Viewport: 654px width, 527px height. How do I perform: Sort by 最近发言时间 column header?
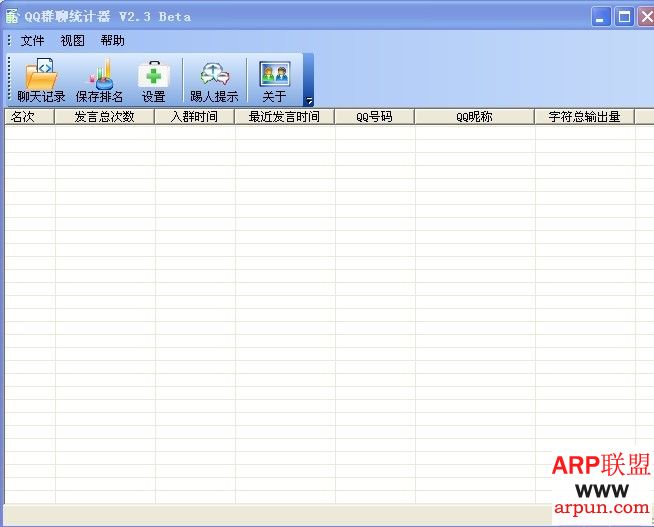[284, 117]
